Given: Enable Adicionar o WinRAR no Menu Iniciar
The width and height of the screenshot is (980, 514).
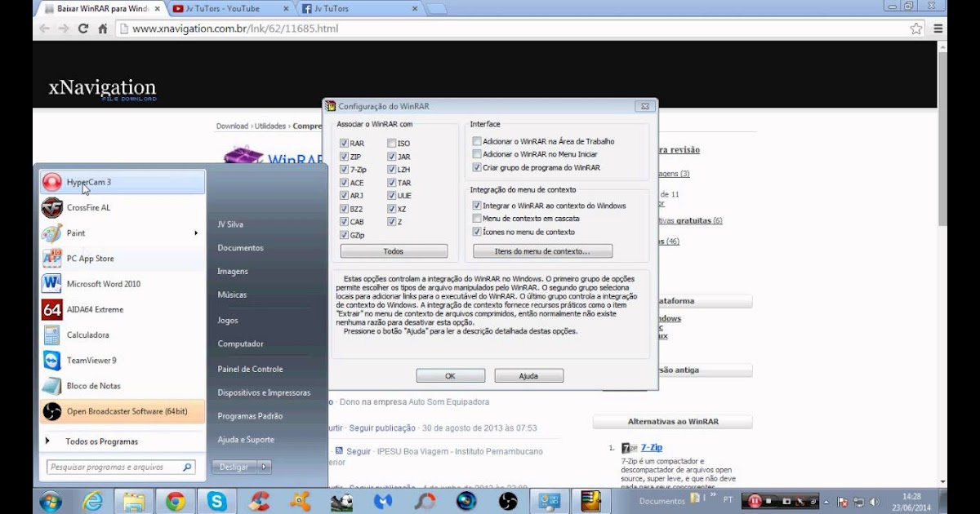Looking at the screenshot, I should pyautogui.click(x=477, y=154).
